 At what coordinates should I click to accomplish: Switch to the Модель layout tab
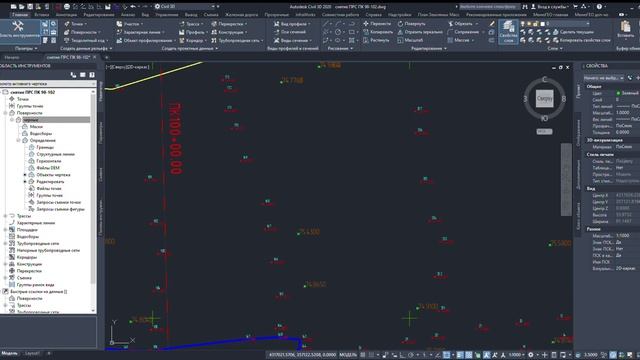pos(9,353)
